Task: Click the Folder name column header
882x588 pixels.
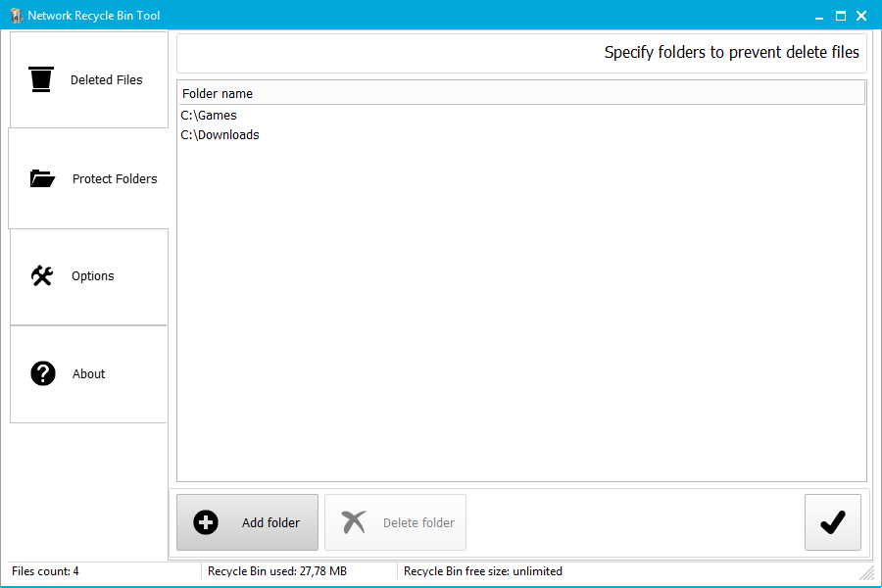Action: pos(522,93)
